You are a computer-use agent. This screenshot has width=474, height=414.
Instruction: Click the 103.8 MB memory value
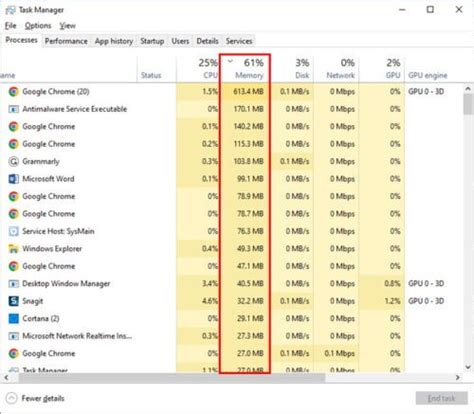coord(248,161)
